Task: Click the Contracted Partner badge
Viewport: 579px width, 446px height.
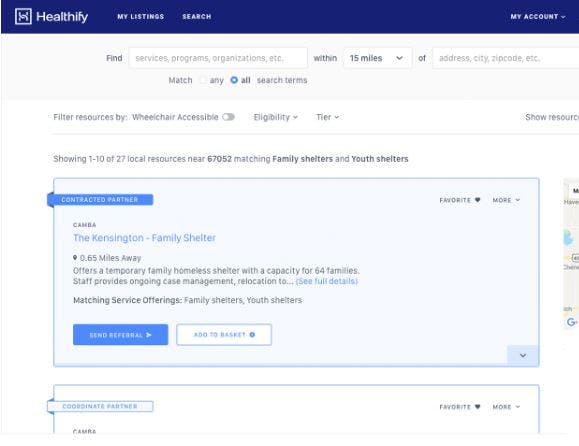Action: [100, 200]
